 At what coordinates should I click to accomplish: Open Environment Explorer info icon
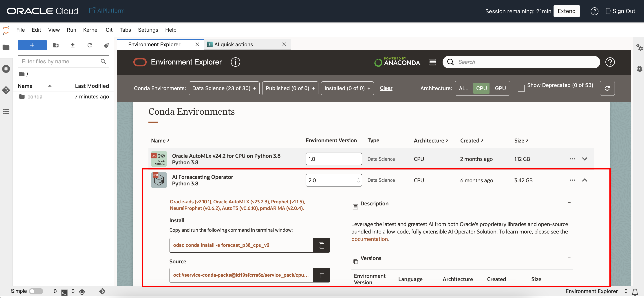235,62
